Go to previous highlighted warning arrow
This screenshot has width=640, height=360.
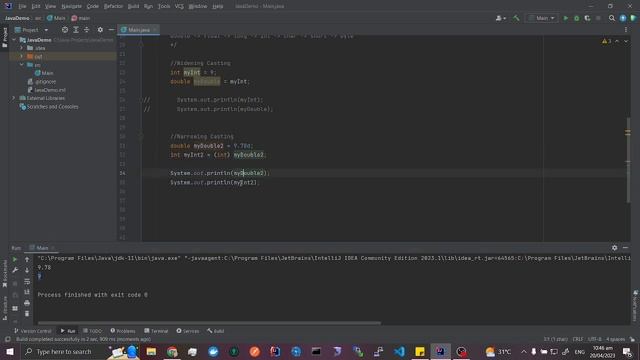(x=617, y=41)
